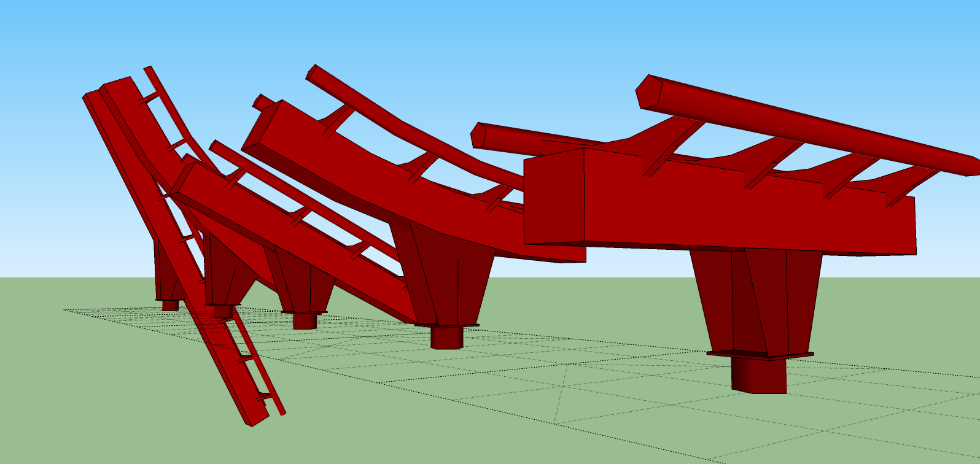Click the cylindrical footing under the middle support
This screenshot has height=464, width=980.
tap(446, 338)
